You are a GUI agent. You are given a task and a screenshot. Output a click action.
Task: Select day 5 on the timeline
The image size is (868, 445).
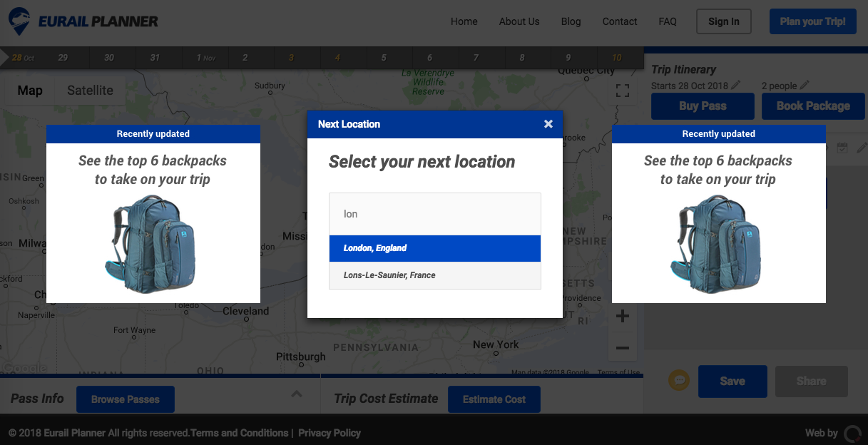[x=384, y=58]
